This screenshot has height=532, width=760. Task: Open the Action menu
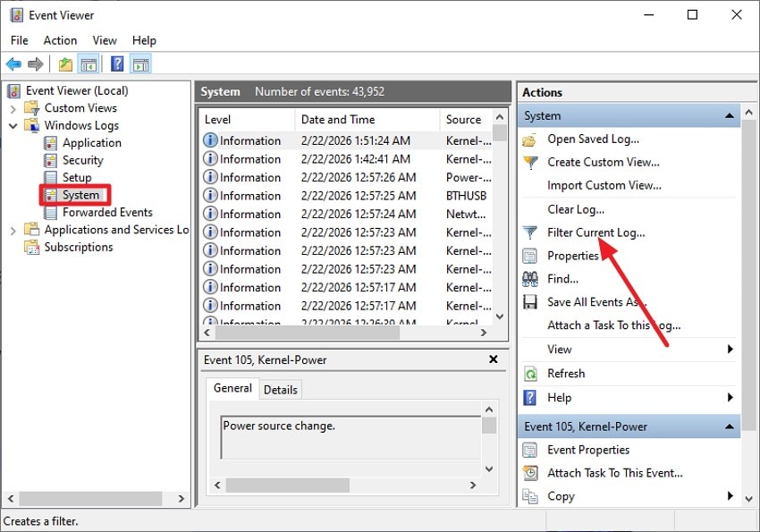(x=60, y=40)
